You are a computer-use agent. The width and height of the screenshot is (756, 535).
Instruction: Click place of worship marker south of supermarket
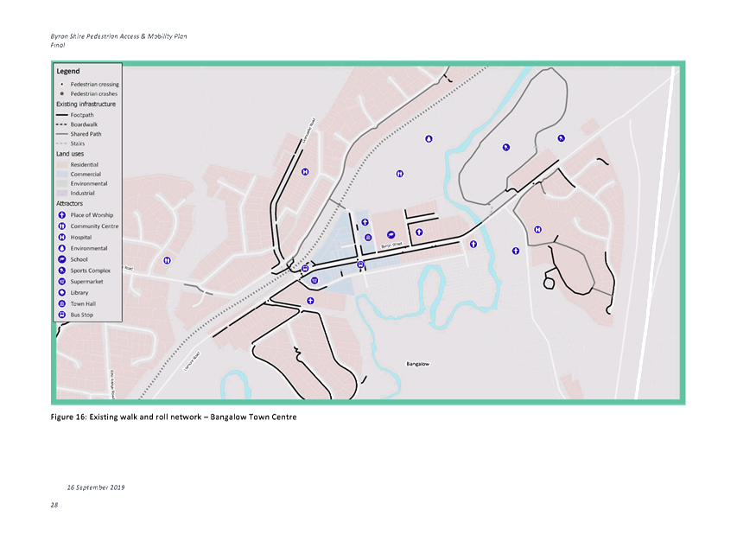(310, 301)
